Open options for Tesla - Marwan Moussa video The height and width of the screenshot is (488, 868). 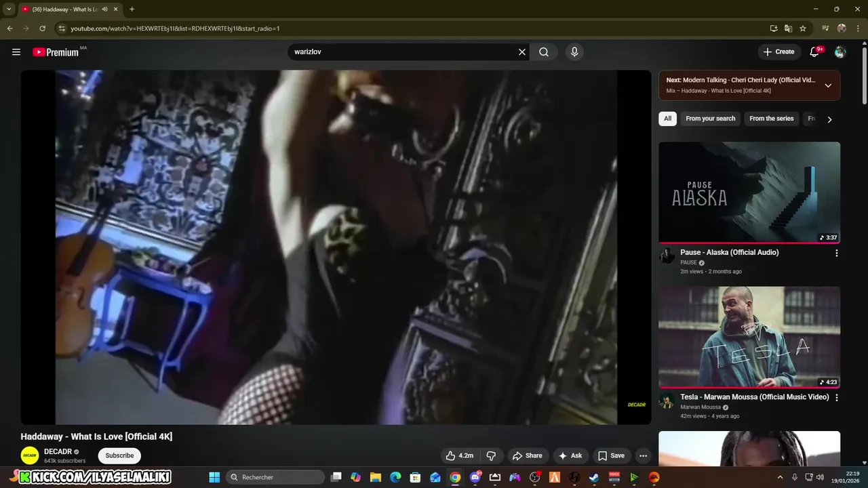pos(836,398)
